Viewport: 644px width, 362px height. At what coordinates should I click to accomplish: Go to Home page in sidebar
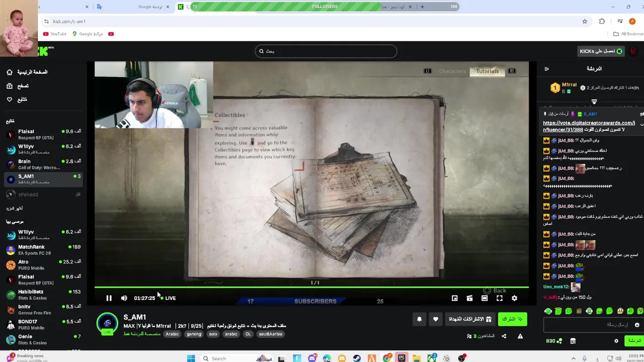27,72
